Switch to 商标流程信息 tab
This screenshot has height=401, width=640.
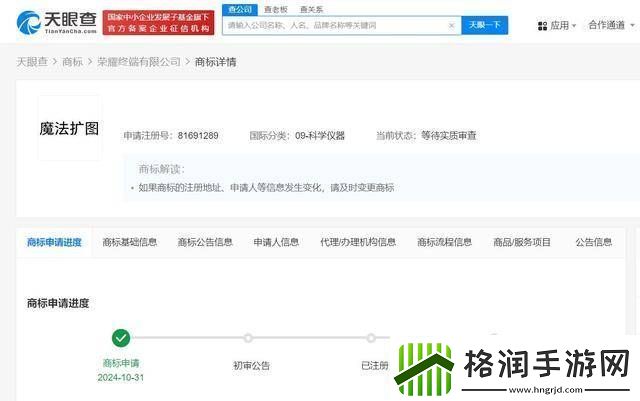point(444,242)
